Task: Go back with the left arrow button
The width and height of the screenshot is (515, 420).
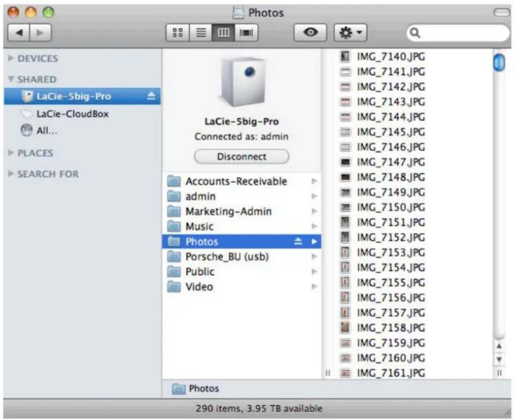Action: point(19,33)
